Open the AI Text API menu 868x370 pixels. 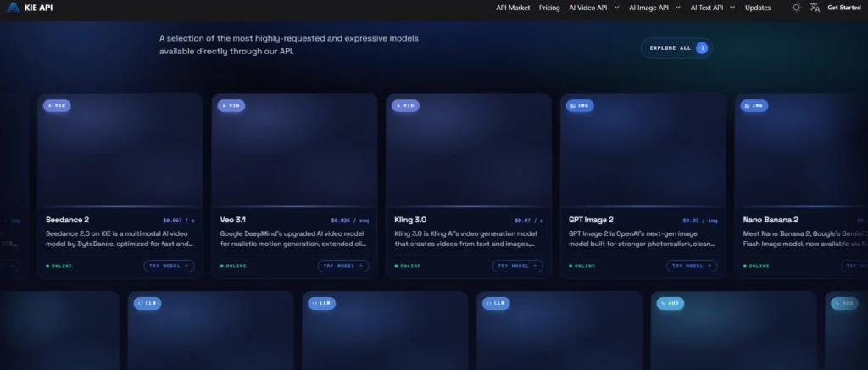(x=706, y=8)
